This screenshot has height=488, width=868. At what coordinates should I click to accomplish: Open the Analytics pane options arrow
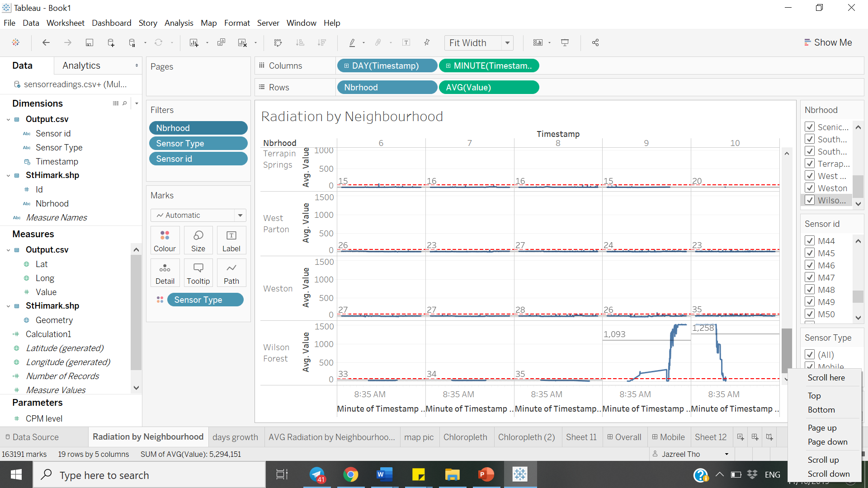(137, 66)
